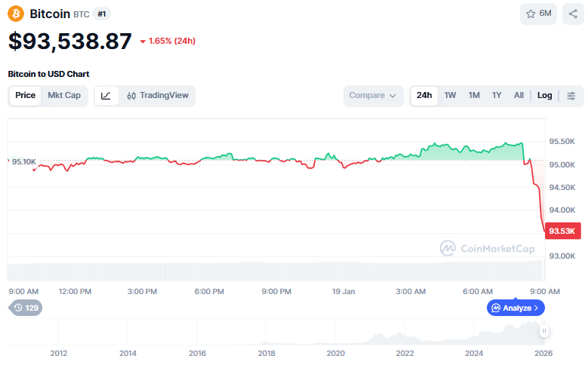The image size is (588, 365).
Task: Click the pause handle on range navigator
Action: click(x=543, y=331)
